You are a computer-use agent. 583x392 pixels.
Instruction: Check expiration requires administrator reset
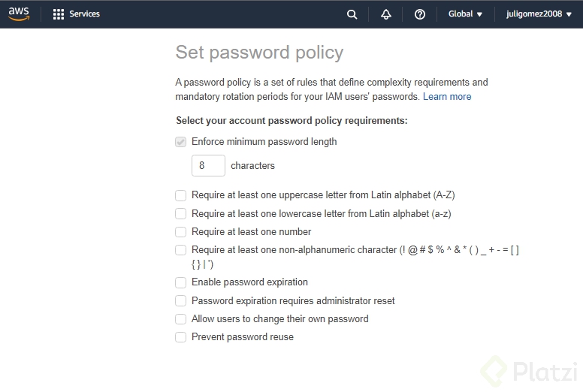point(180,301)
